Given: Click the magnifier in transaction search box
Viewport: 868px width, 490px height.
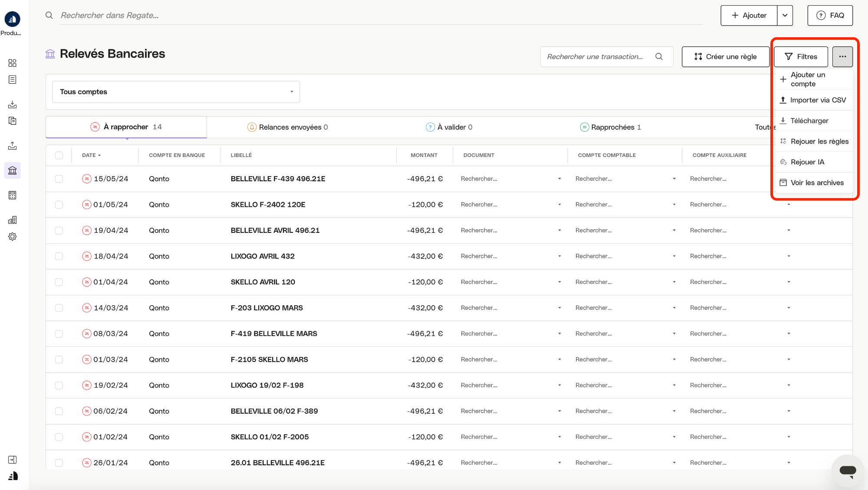Looking at the screenshot, I should pos(659,56).
